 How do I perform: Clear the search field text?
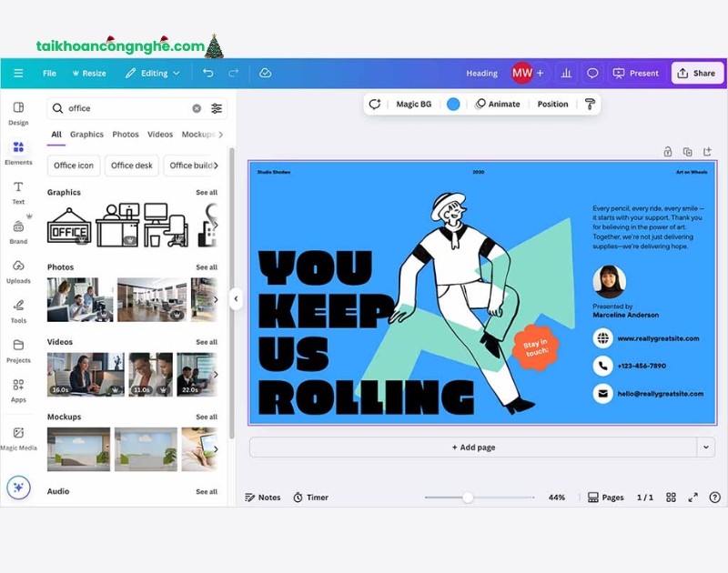tap(197, 108)
